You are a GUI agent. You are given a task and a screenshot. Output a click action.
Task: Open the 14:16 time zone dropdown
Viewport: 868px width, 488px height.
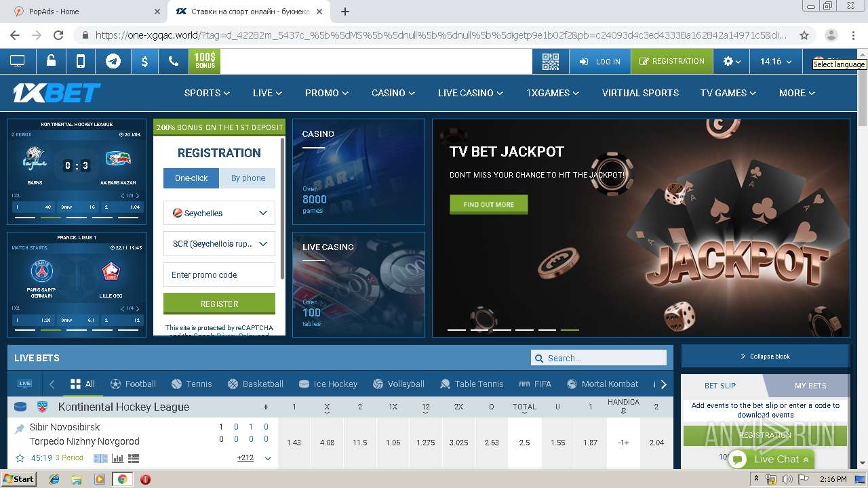pyautogui.click(x=776, y=61)
